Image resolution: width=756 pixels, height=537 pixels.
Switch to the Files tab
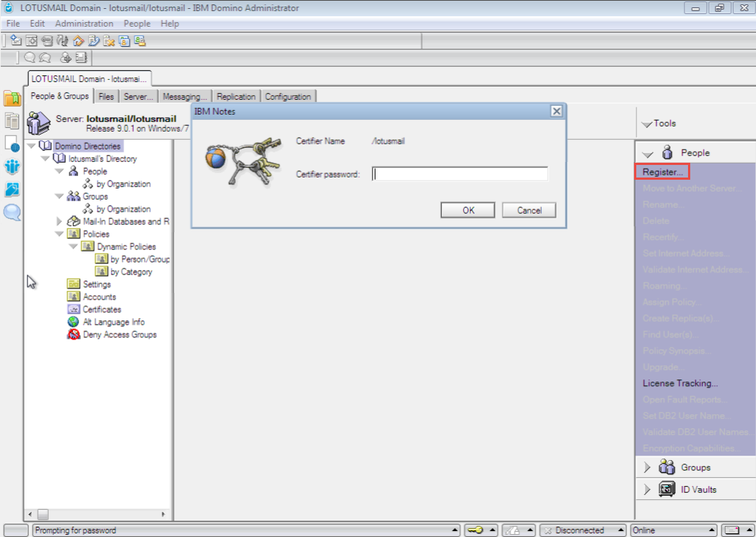[x=106, y=96]
